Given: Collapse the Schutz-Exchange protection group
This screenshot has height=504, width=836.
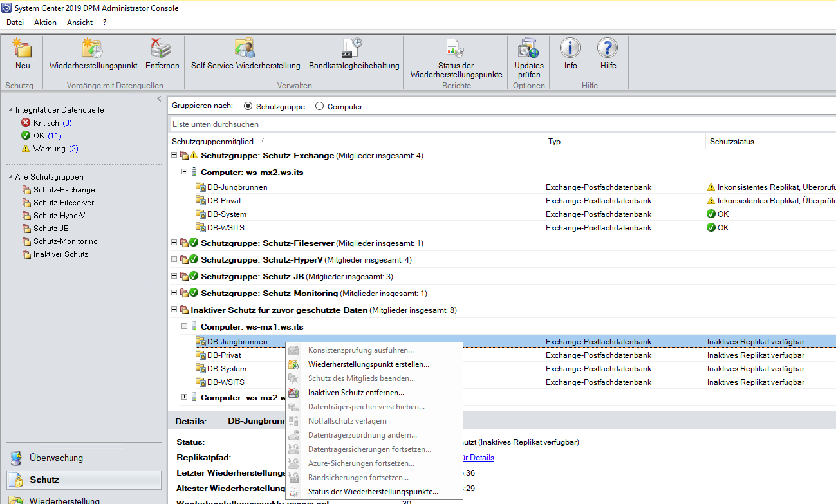Looking at the screenshot, I should tap(174, 155).
